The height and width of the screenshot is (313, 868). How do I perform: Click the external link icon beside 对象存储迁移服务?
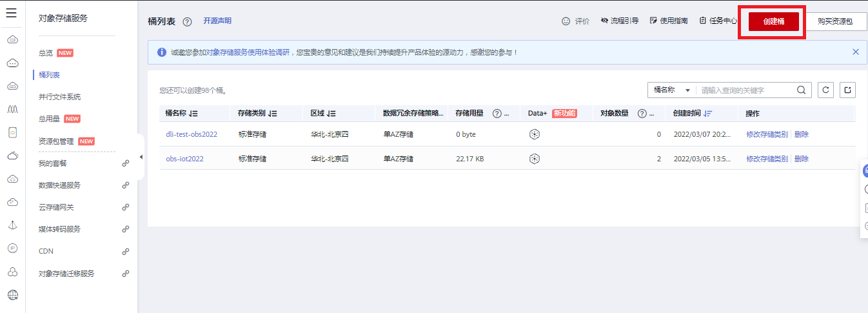(x=126, y=274)
